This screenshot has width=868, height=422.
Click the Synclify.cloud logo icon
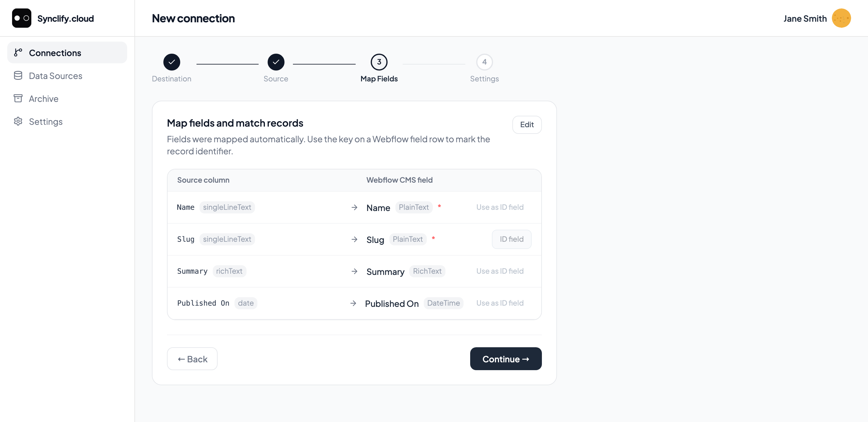22,18
